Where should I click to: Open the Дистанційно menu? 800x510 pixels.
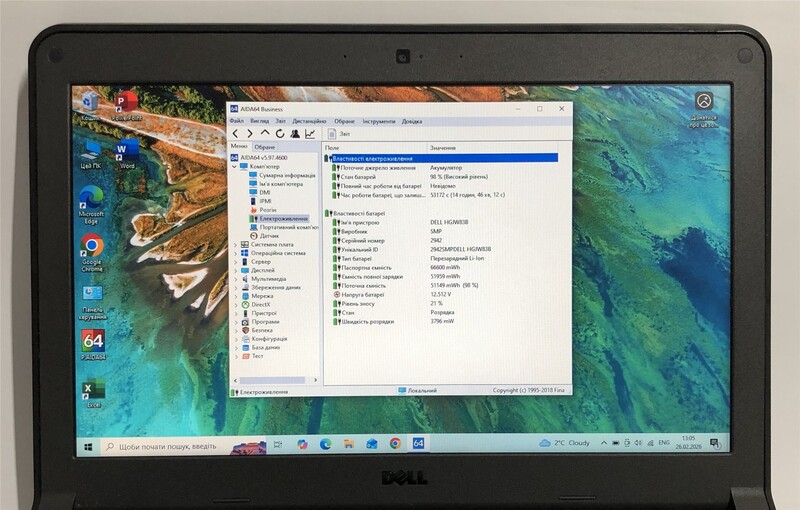(309, 121)
